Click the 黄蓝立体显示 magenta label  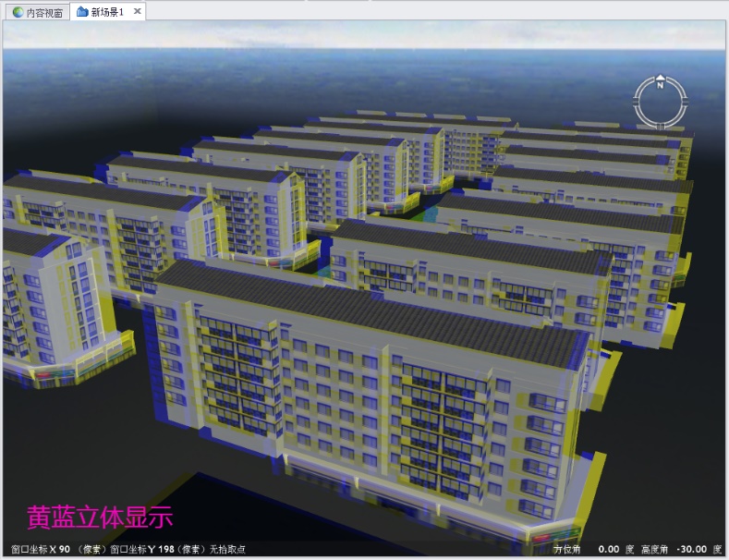[100, 517]
